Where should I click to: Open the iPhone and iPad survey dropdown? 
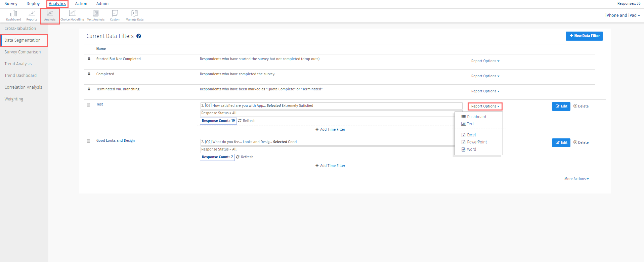pyautogui.click(x=622, y=15)
